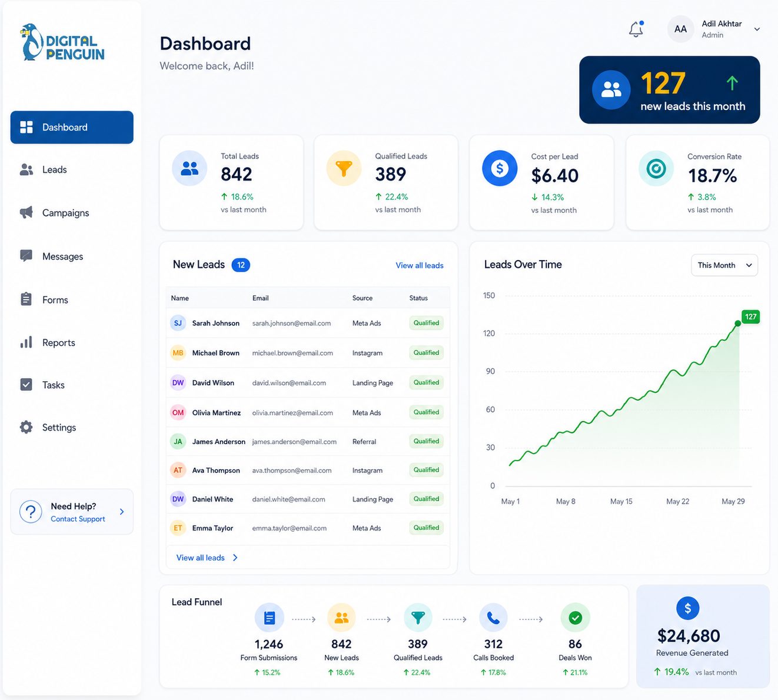Click the Conversion Rate target icon

click(656, 169)
